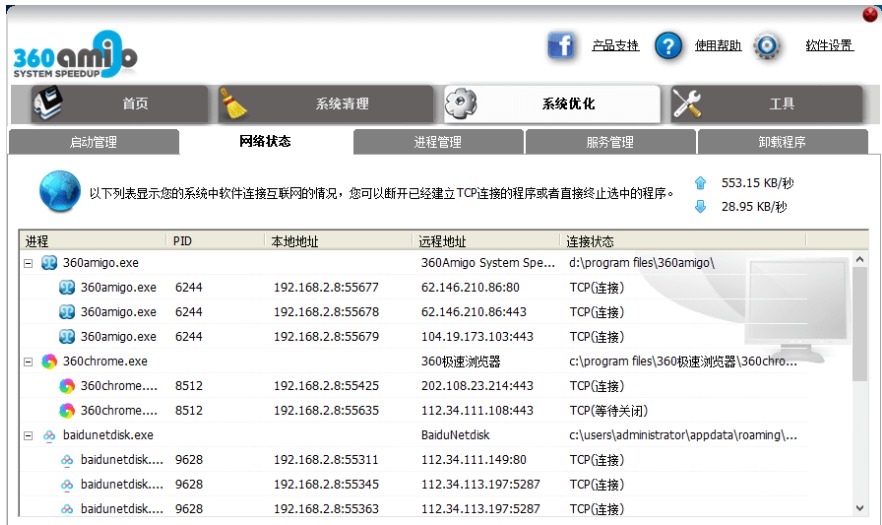Click the house icon on 首页 tab
Image resolution: width=882 pixels, height=525 pixels.
point(48,102)
